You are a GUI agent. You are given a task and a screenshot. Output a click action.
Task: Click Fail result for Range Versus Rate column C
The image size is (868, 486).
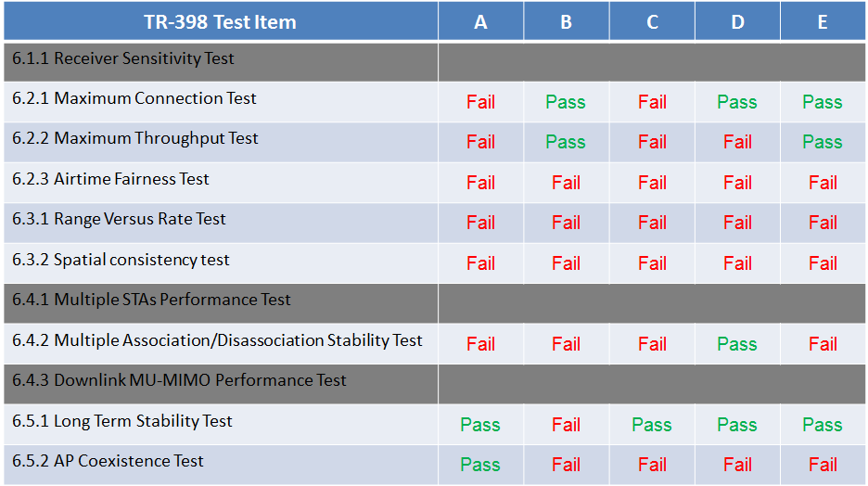[652, 223]
